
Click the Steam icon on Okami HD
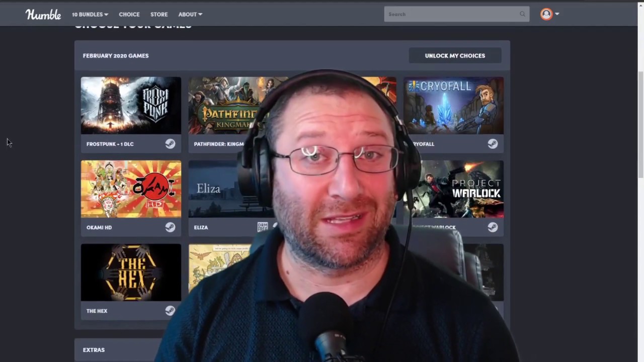coord(170,227)
